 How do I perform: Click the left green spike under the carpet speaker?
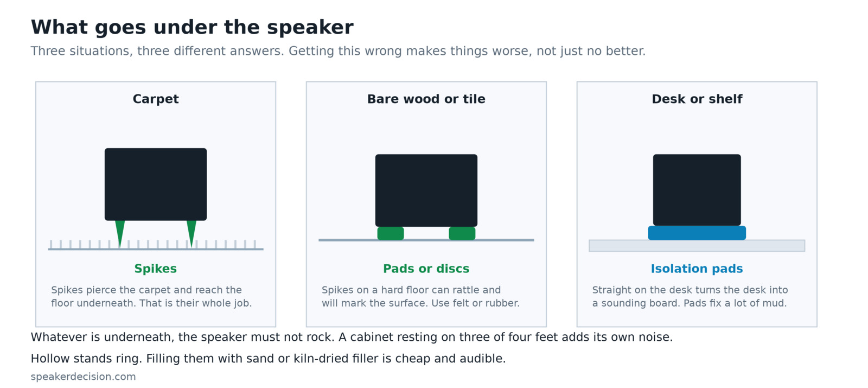tap(120, 232)
